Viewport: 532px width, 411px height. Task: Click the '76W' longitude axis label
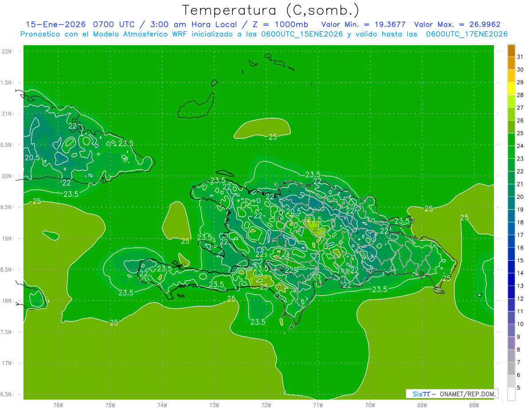58,405
